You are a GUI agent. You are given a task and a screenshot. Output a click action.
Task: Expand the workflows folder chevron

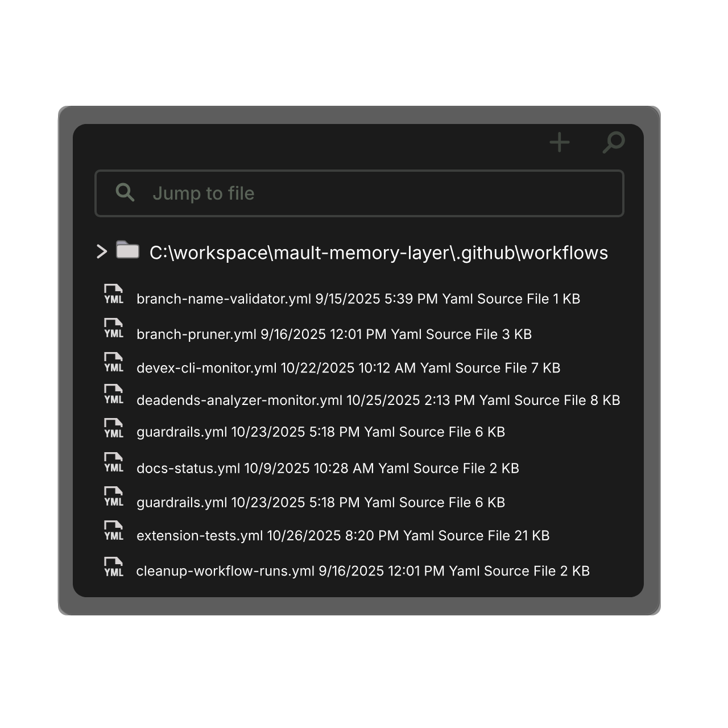pos(102,251)
